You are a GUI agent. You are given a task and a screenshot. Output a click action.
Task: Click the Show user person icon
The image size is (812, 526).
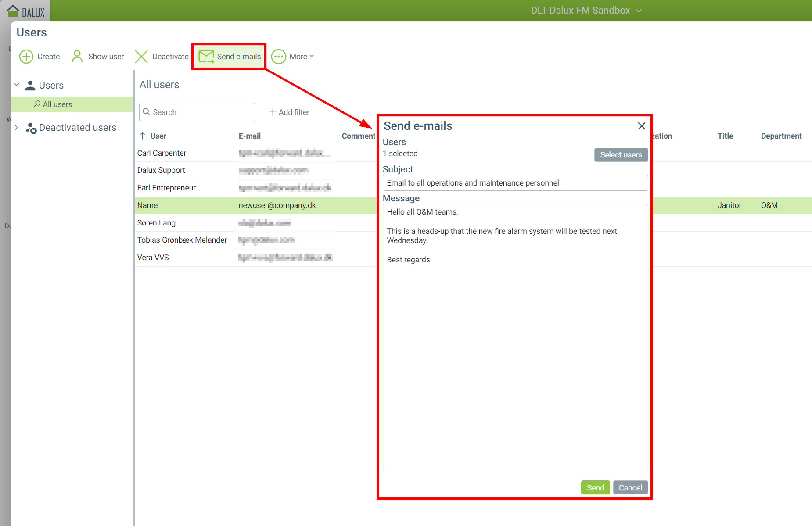(x=77, y=57)
